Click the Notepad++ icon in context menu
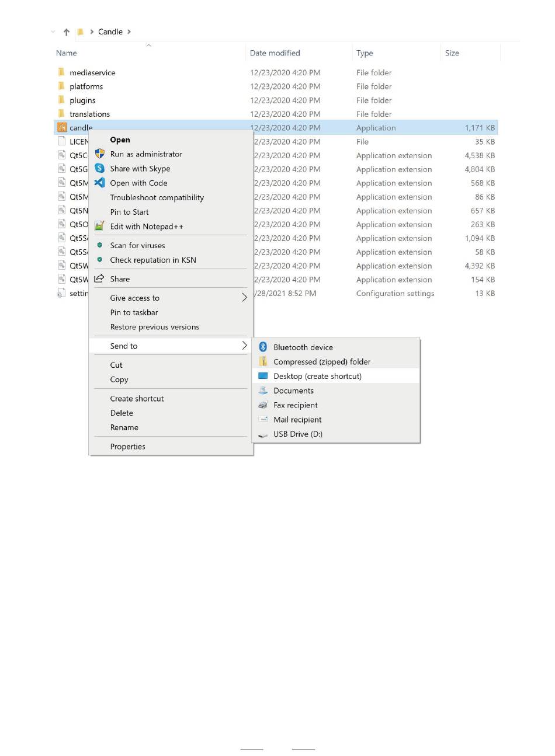Screen dimensions: 555x756 [99, 226]
